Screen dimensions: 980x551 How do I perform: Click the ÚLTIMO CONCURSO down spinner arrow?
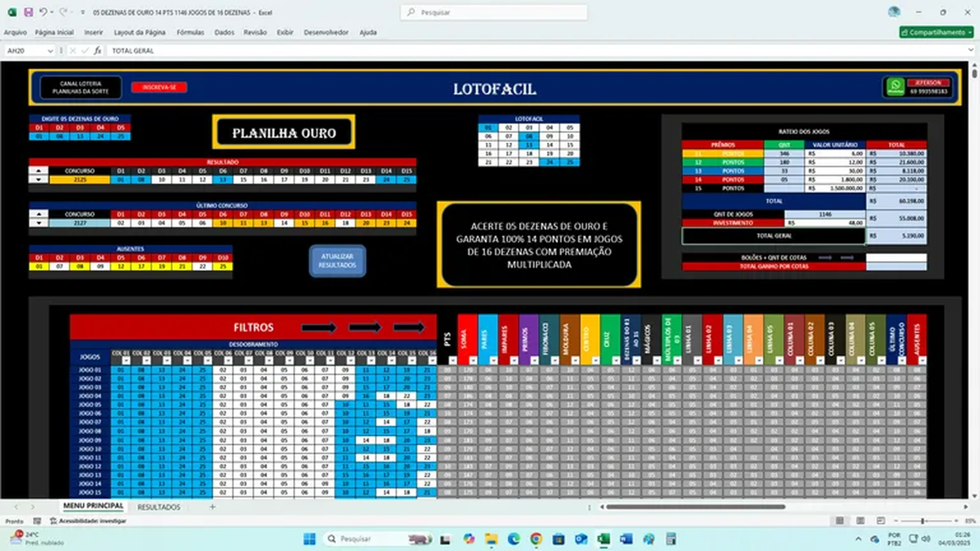[39, 223]
